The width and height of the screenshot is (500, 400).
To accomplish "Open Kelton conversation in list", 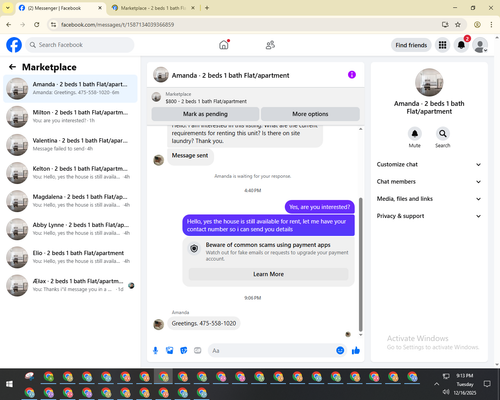I will click(70, 173).
